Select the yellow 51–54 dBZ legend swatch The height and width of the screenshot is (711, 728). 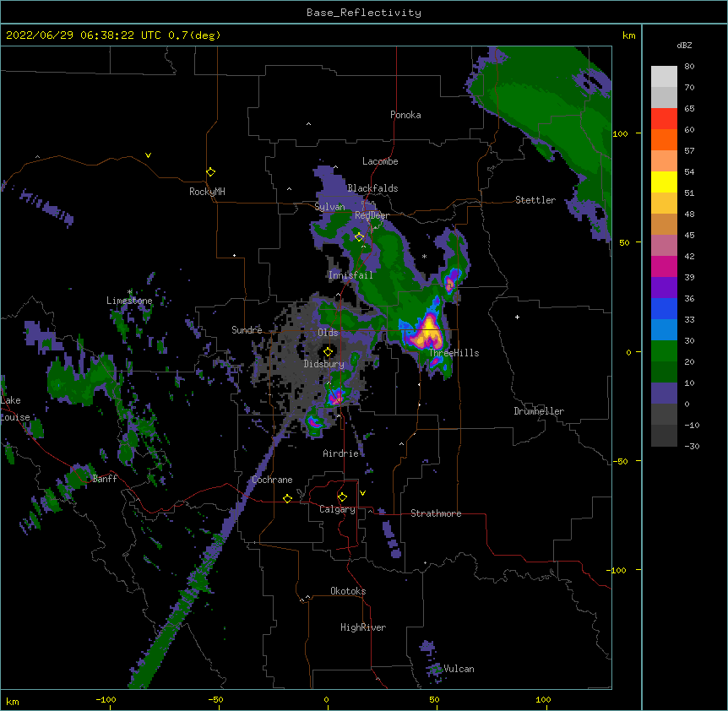click(x=664, y=182)
